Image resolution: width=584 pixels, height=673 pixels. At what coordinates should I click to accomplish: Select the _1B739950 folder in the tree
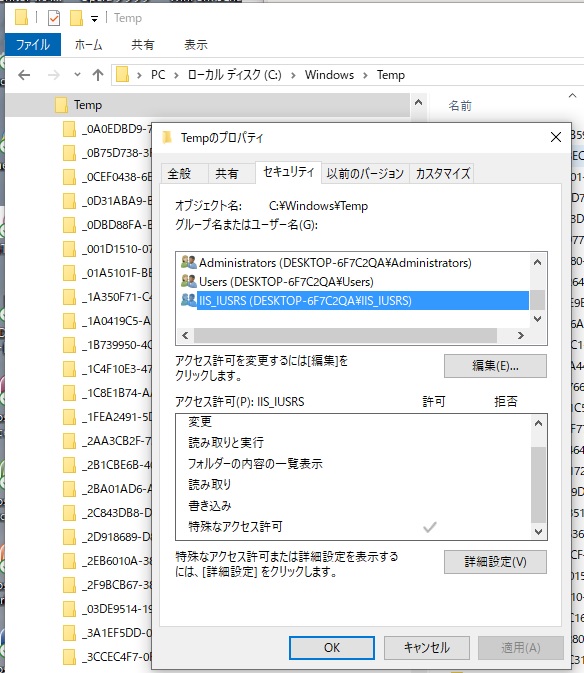[x=107, y=345]
